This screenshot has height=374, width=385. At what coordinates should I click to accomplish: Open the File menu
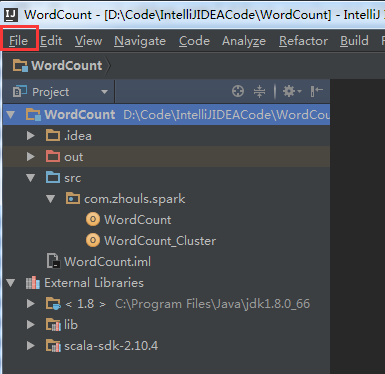point(18,41)
